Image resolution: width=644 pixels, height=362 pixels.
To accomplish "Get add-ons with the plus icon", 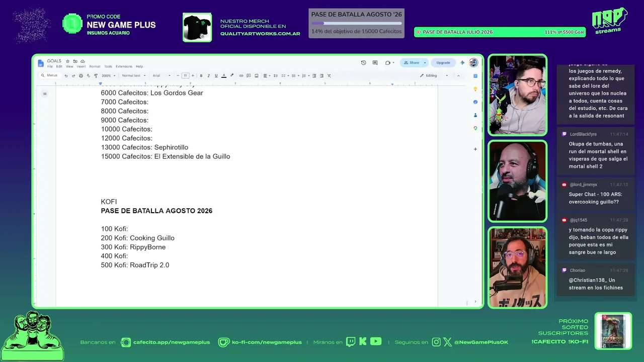I will 475,149.
